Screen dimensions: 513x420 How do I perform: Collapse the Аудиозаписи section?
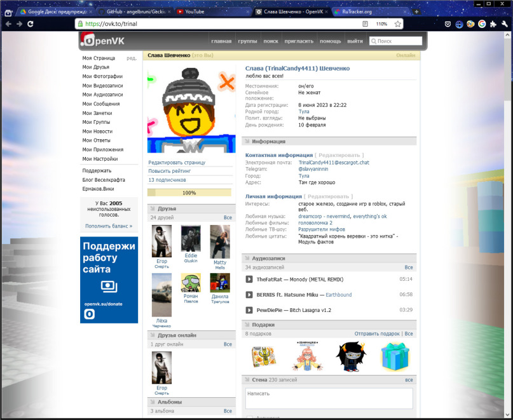(x=329, y=259)
